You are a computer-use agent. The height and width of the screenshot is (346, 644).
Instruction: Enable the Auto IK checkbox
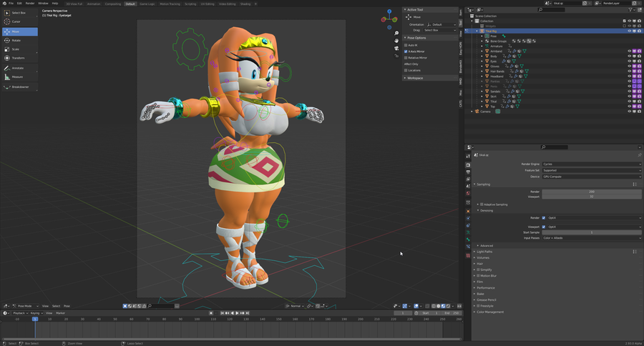[x=406, y=45]
